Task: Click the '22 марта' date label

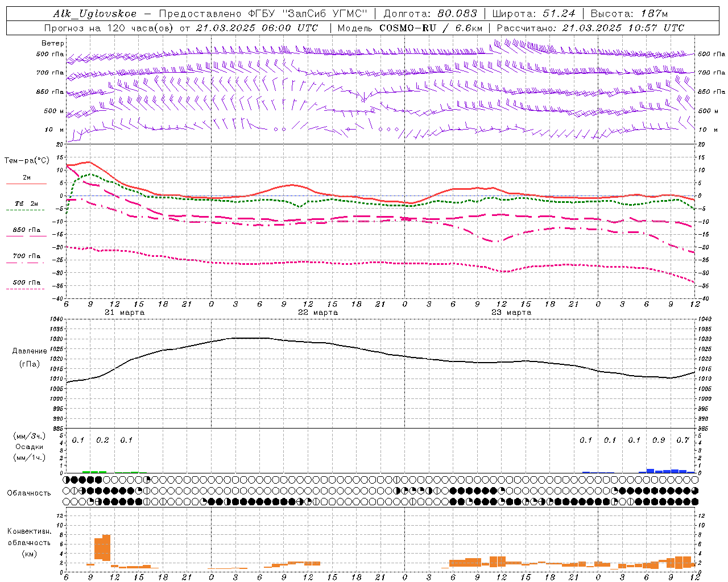Action: 318,313
